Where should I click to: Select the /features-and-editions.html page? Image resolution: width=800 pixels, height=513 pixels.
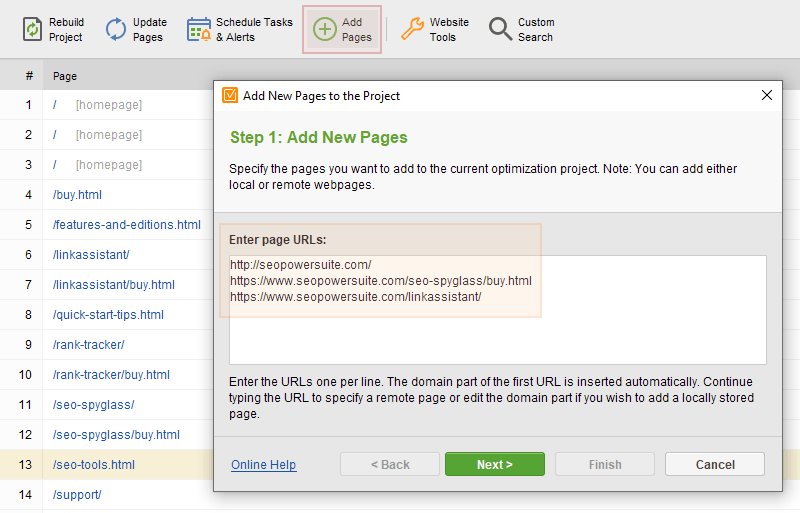(127, 225)
